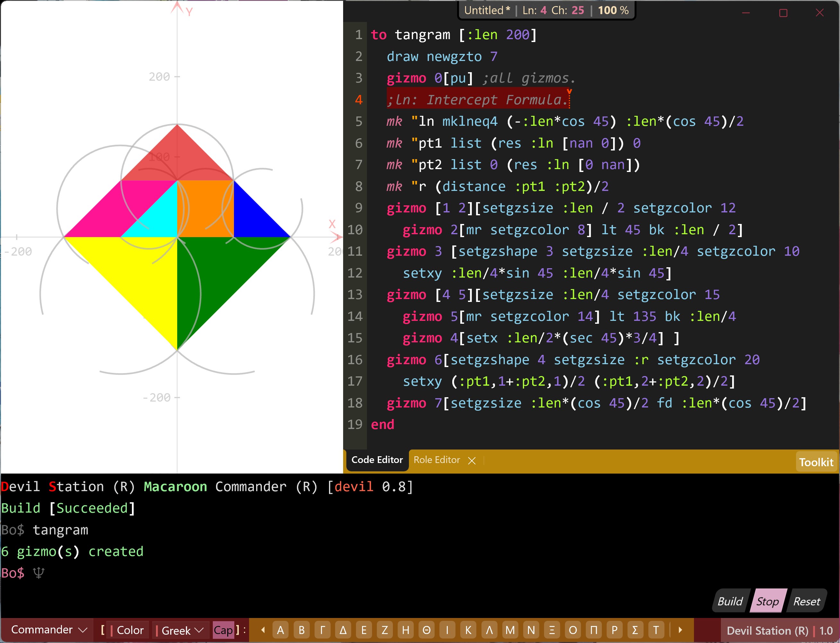Switch to the Role Editor tab

tap(437, 460)
